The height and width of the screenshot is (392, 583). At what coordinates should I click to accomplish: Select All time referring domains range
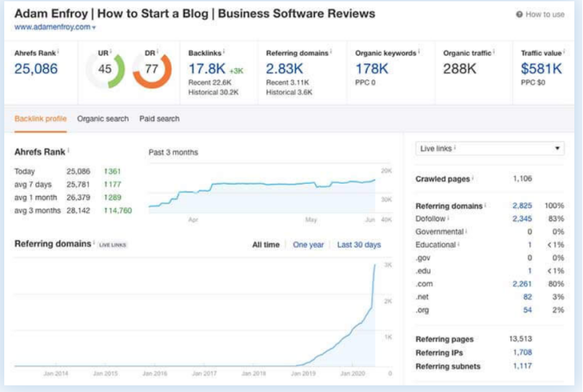click(266, 245)
